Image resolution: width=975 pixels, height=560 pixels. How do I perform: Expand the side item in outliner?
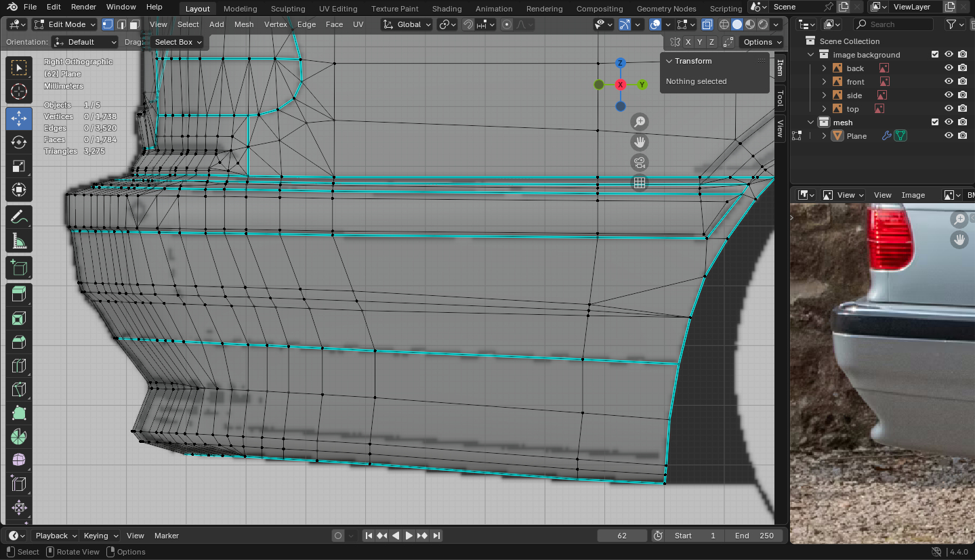[825, 95]
